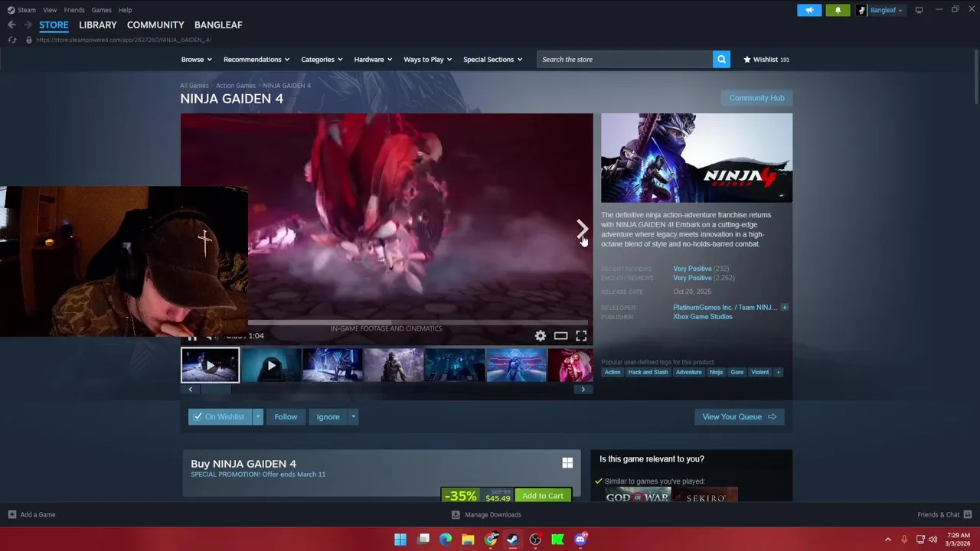Open the Wishlist 191 link
Viewport: 980px width, 551px height.
point(766,60)
